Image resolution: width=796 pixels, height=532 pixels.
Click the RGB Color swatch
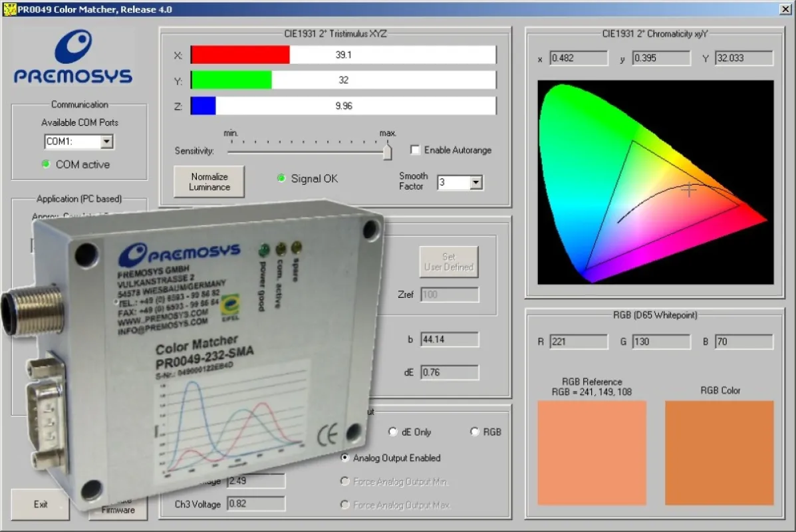[720, 453]
